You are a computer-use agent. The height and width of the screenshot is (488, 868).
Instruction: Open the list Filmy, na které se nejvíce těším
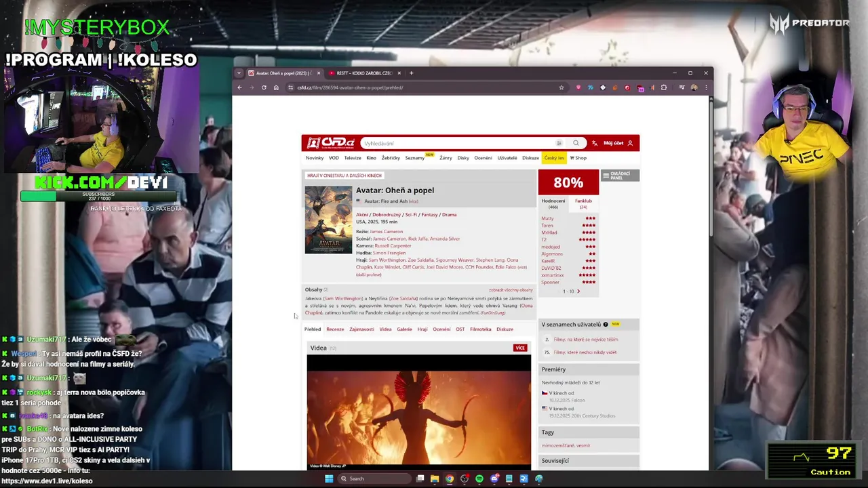pos(586,340)
